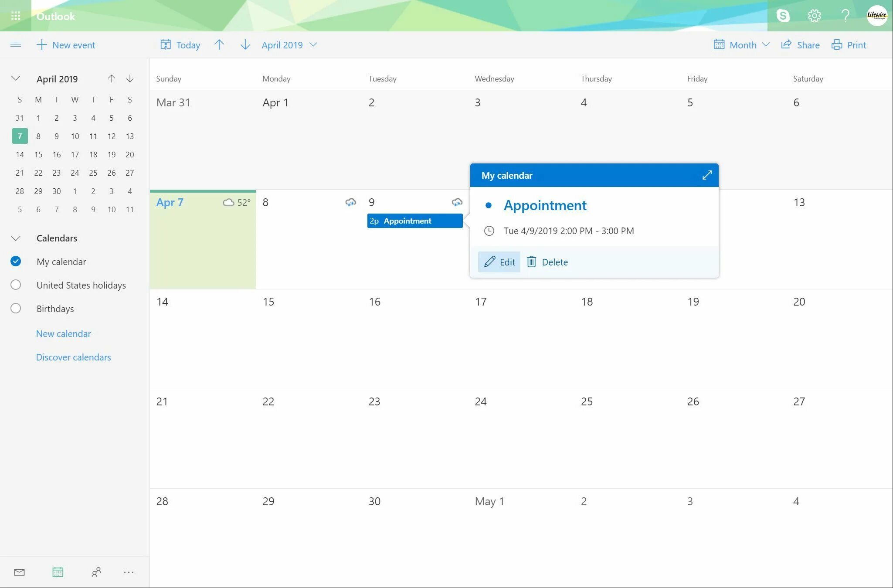Image resolution: width=893 pixels, height=588 pixels.
Task: Open the app launcher grid icon
Action: point(16,16)
